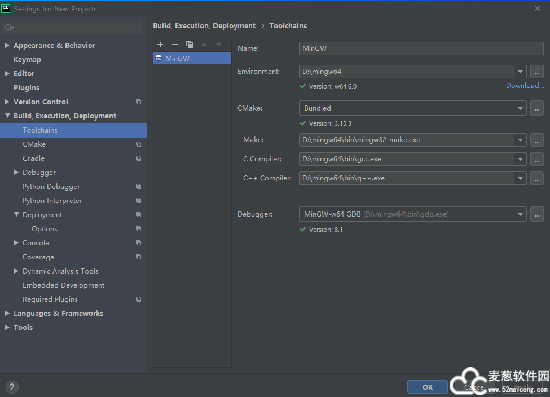The width and height of the screenshot is (550, 397).
Task: Select the Keymap settings page
Action: point(27,60)
